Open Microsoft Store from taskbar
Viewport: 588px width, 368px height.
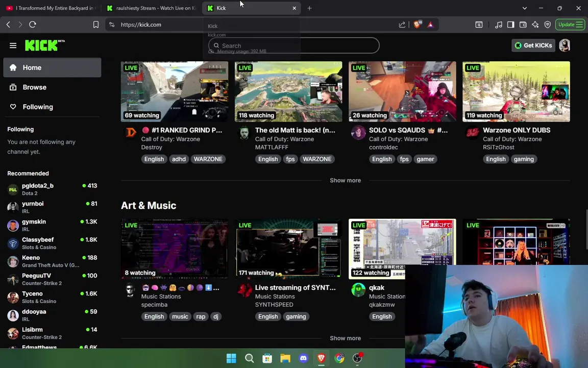point(267,358)
